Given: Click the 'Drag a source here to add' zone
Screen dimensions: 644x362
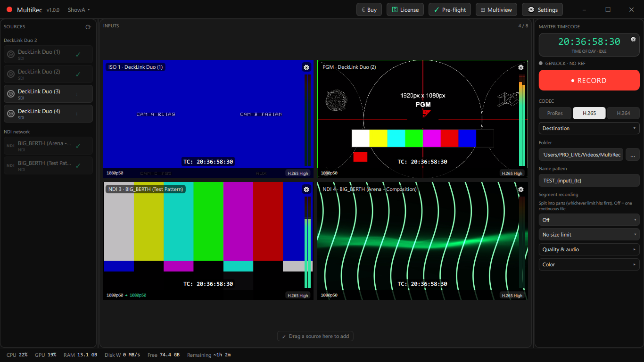Looking at the screenshot, I should [x=315, y=336].
